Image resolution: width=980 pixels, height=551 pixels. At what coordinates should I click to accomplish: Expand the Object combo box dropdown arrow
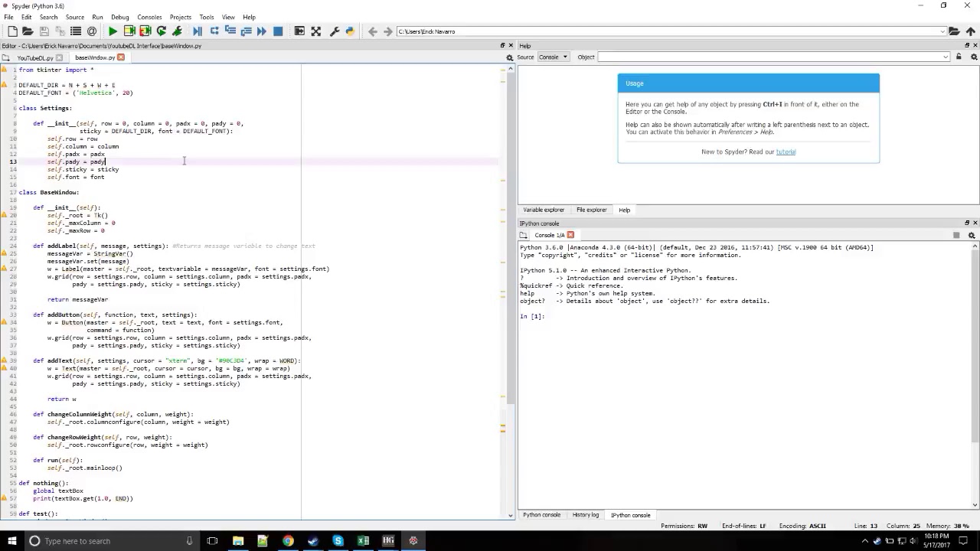coord(946,57)
